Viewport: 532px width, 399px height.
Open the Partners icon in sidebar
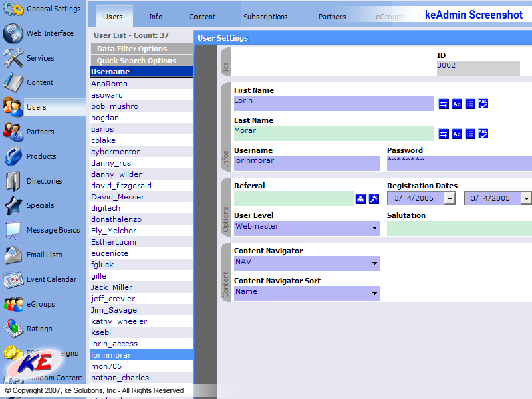tap(13, 132)
